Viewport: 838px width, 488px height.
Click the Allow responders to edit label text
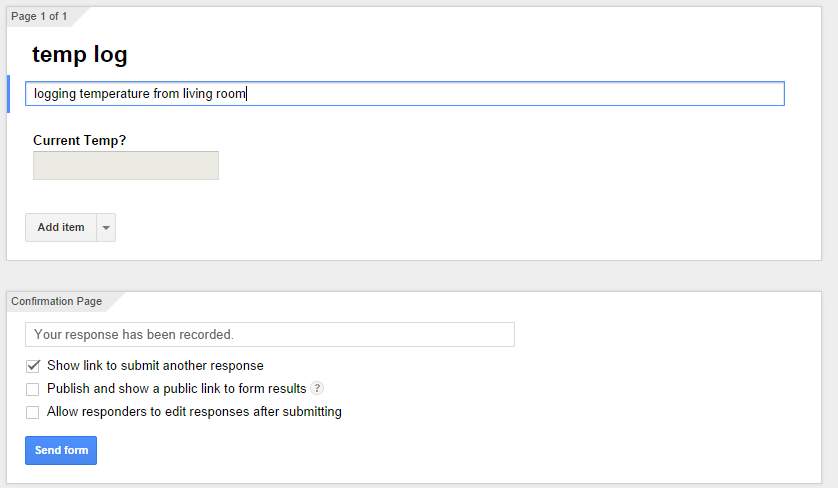(194, 412)
